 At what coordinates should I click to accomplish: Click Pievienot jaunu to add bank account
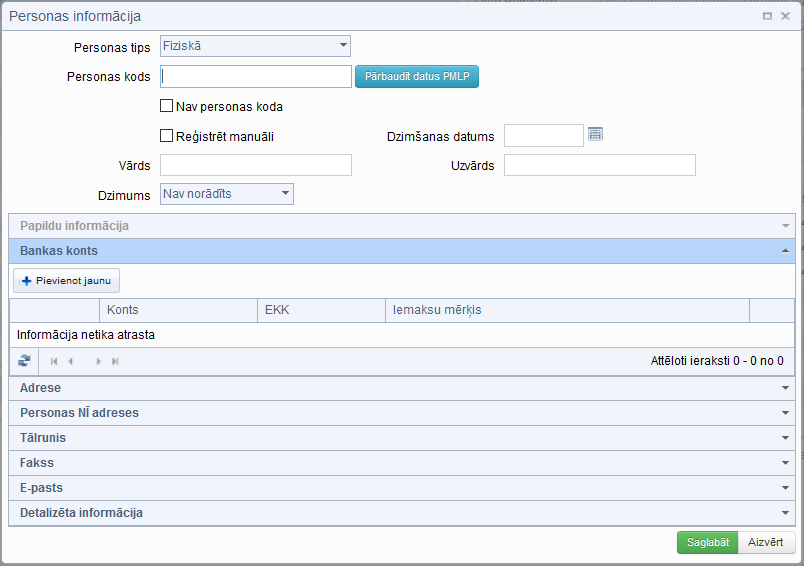66,281
